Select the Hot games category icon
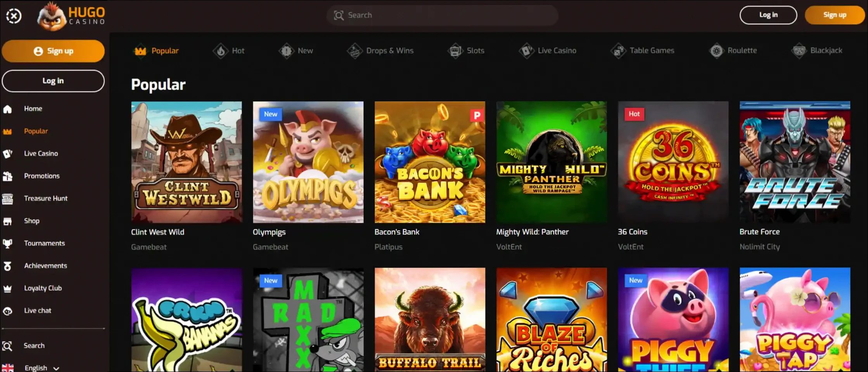This screenshot has height=372, width=868. [220, 50]
